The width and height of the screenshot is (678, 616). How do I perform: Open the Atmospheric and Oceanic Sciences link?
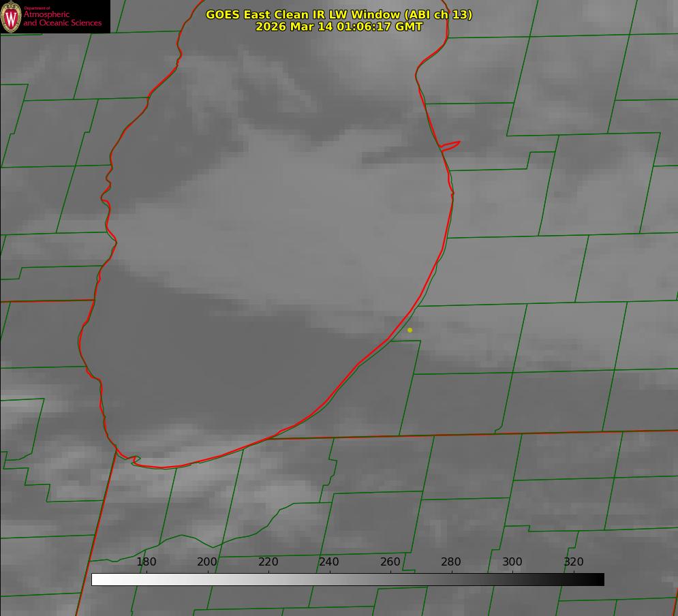pyautogui.click(x=62, y=18)
